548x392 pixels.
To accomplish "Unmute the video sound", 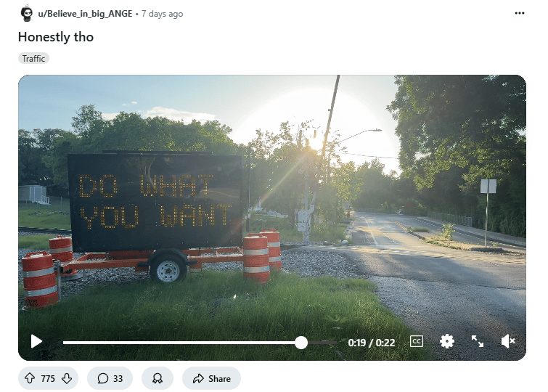I will (x=508, y=341).
